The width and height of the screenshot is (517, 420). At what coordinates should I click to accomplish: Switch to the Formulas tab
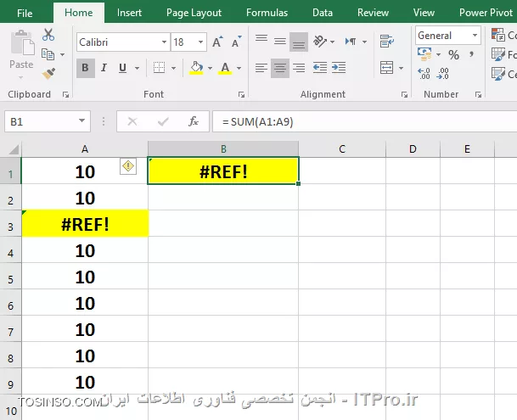(267, 13)
